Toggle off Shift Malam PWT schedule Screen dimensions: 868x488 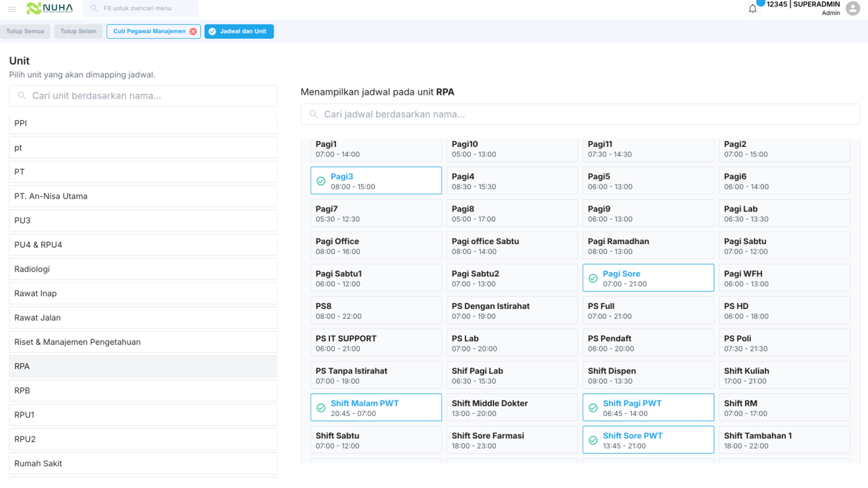tap(376, 407)
